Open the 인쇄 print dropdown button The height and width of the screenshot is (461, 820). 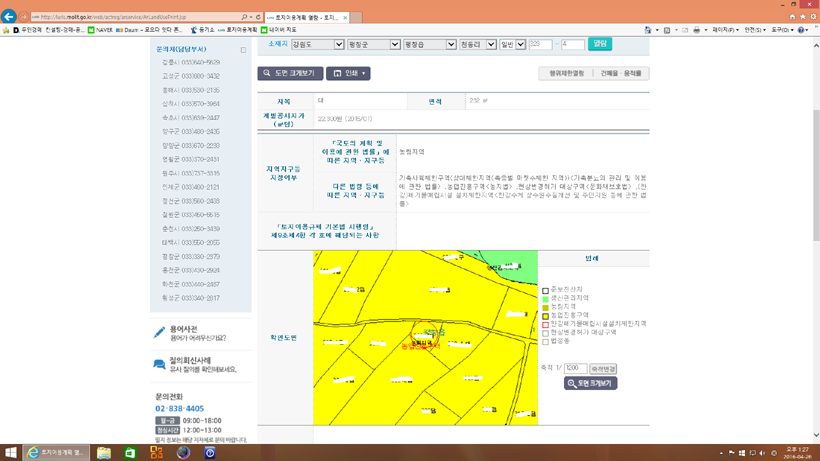point(348,73)
